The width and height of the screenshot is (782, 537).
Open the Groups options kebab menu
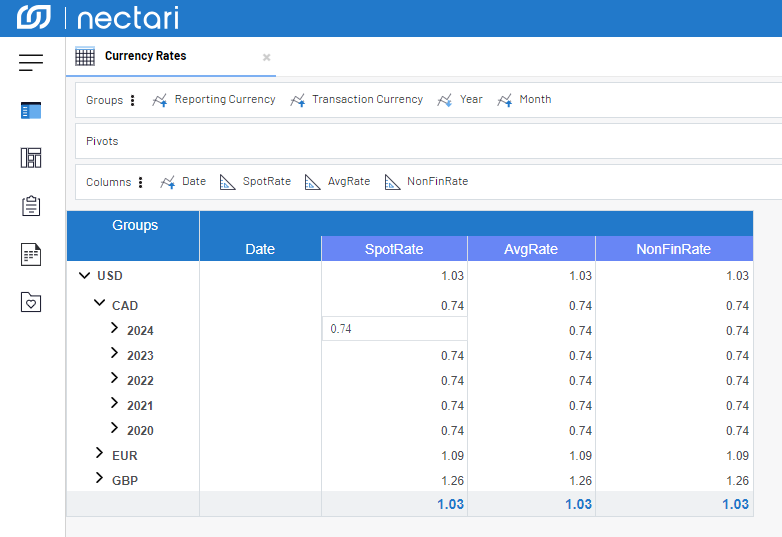coord(133,100)
